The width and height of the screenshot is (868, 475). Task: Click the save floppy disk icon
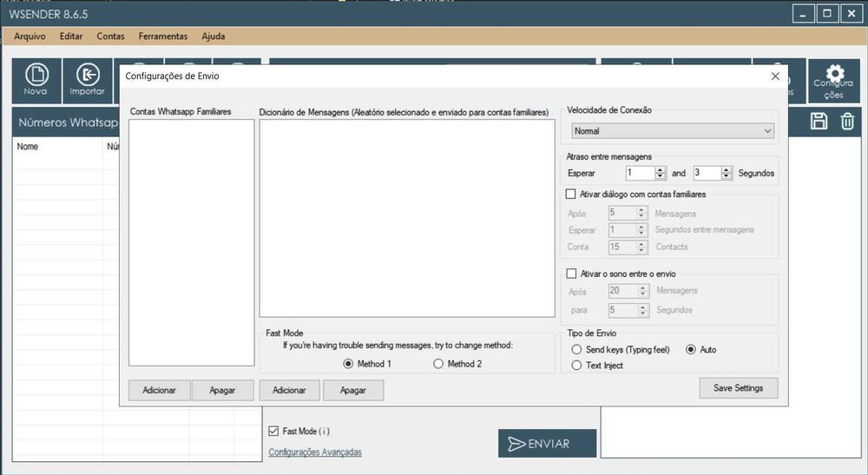point(819,122)
